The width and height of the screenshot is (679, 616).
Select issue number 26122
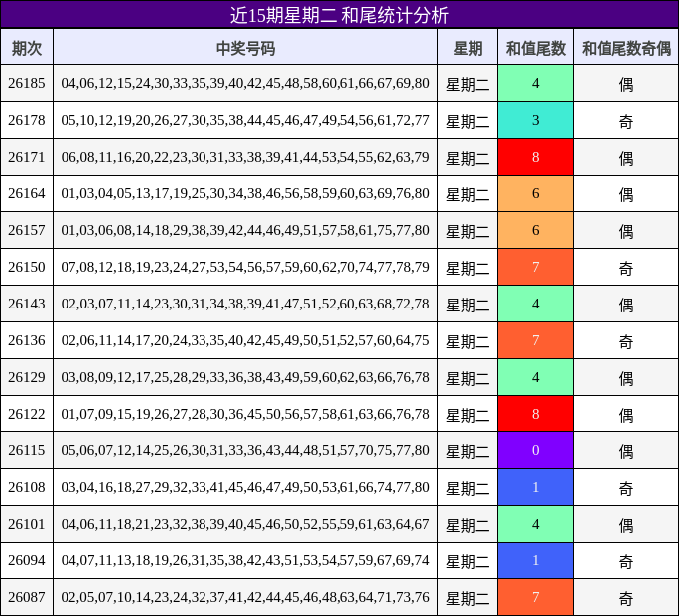click(x=27, y=414)
